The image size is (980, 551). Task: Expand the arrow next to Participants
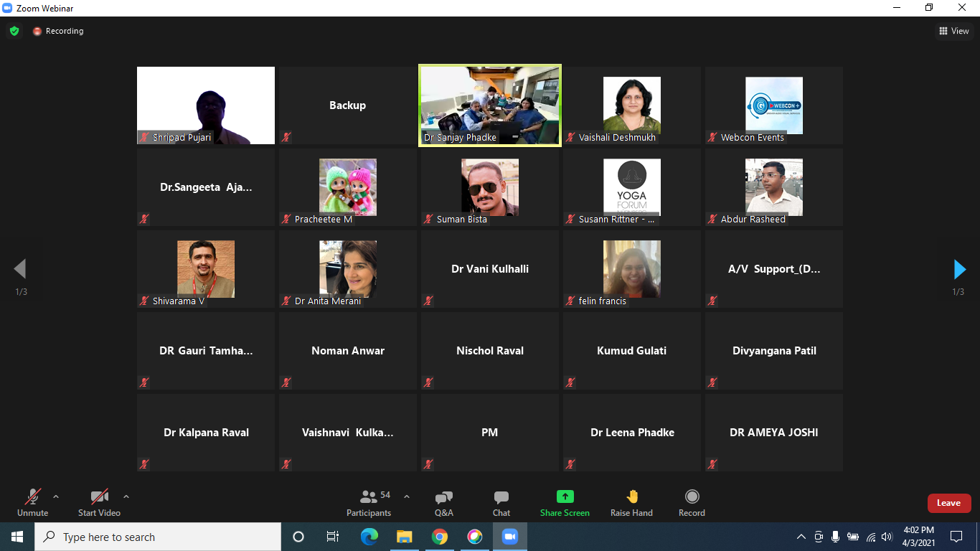[x=407, y=496]
